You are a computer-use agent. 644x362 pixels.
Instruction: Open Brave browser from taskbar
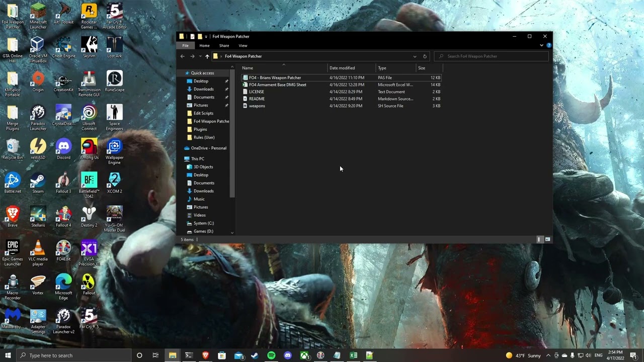point(205,355)
